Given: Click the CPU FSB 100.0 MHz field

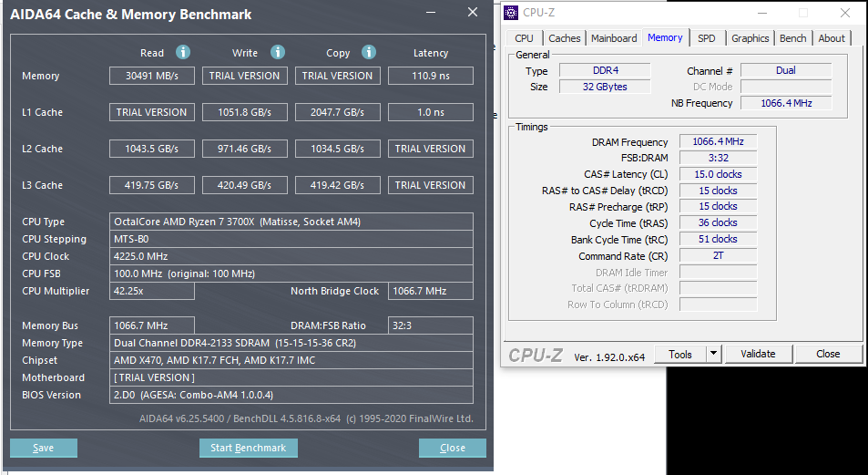Looking at the screenshot, I should pyautogui.click(x=291, y=274).
